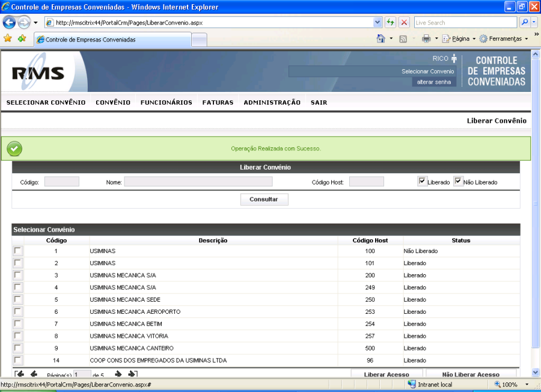Image resolution: width=541 pixels, height=392 pixels.
Task: Click the toolbar overflow chevron
Action: [x=537, y=34]
